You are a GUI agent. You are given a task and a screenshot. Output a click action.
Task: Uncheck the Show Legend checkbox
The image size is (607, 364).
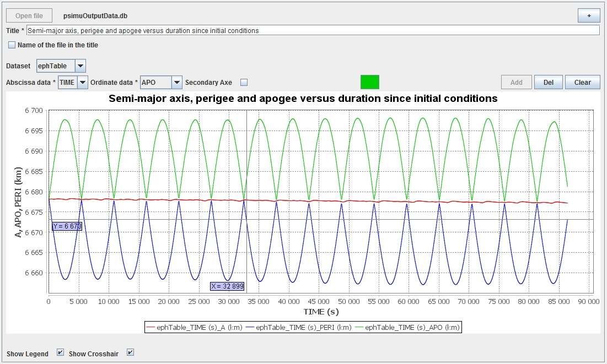coord(61,352)
